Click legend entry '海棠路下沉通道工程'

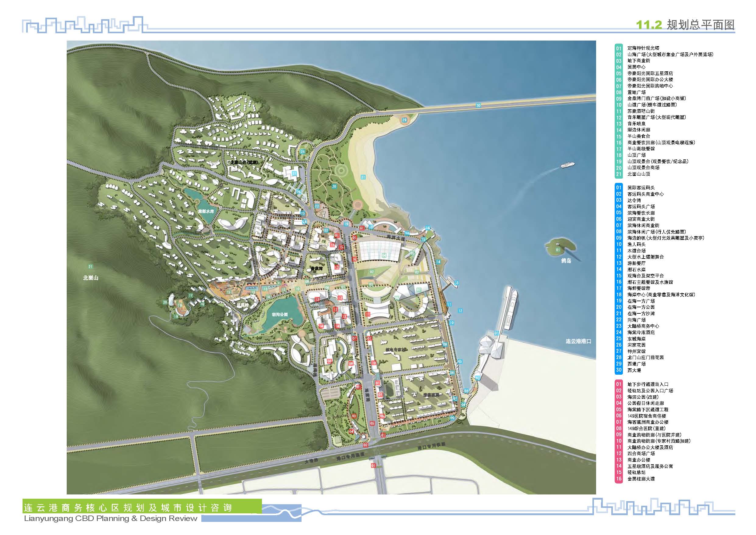click(648, 409)
